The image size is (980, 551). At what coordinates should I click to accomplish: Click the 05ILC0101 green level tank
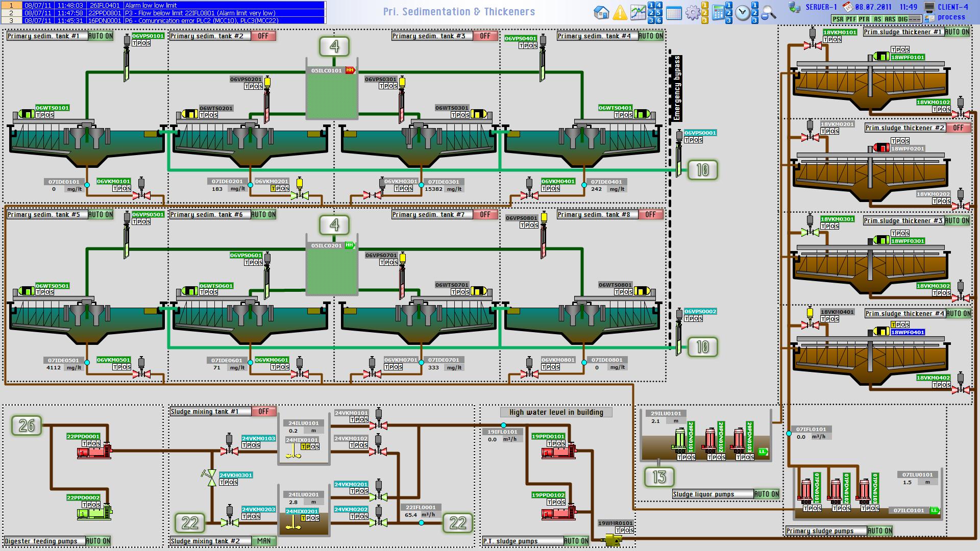point(332,94)
